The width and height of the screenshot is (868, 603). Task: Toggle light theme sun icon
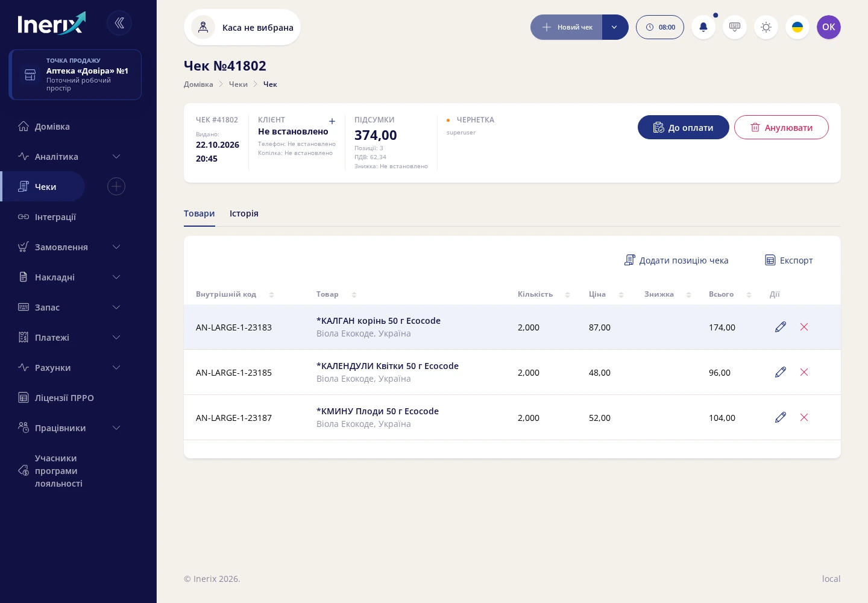click(766, 27)
